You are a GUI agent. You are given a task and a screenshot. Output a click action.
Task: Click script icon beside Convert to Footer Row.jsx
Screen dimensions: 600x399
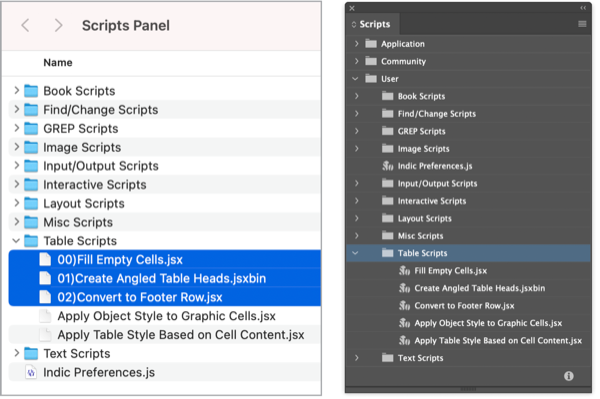[x=404, y=306]
